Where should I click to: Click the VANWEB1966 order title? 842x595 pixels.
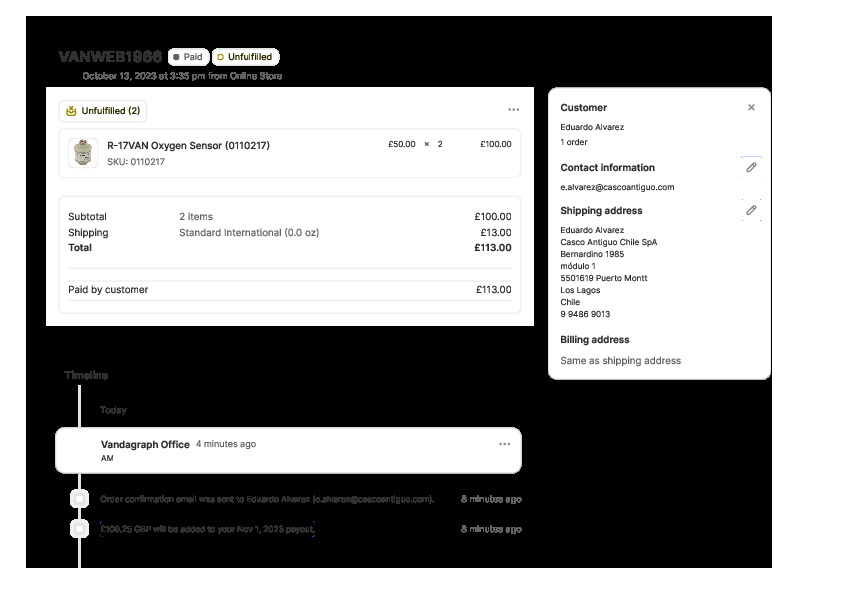[x=110, y=57]
